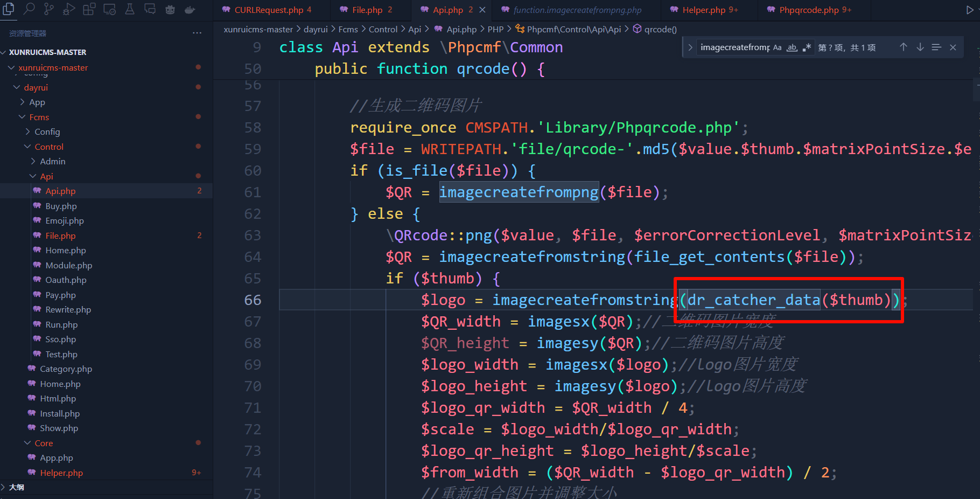Open Api.php in the file tree
Screen dimensions: 980x499
pyautogui.click(x=60, y=191)
